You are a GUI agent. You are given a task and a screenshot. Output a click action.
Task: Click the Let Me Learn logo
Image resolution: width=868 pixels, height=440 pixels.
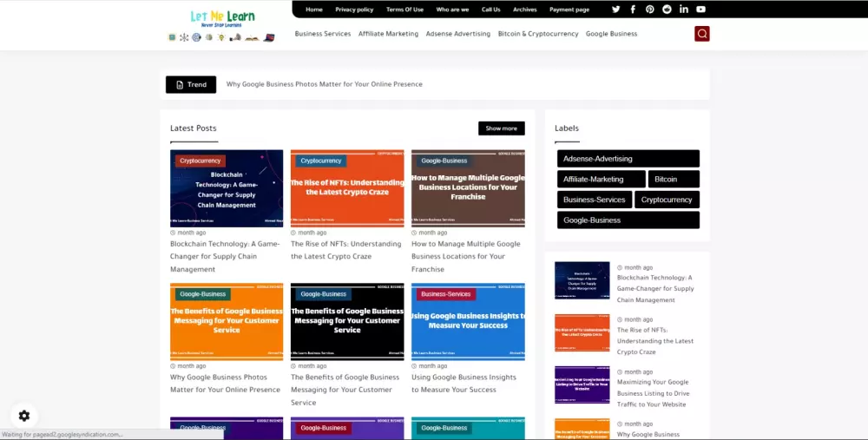222,26
